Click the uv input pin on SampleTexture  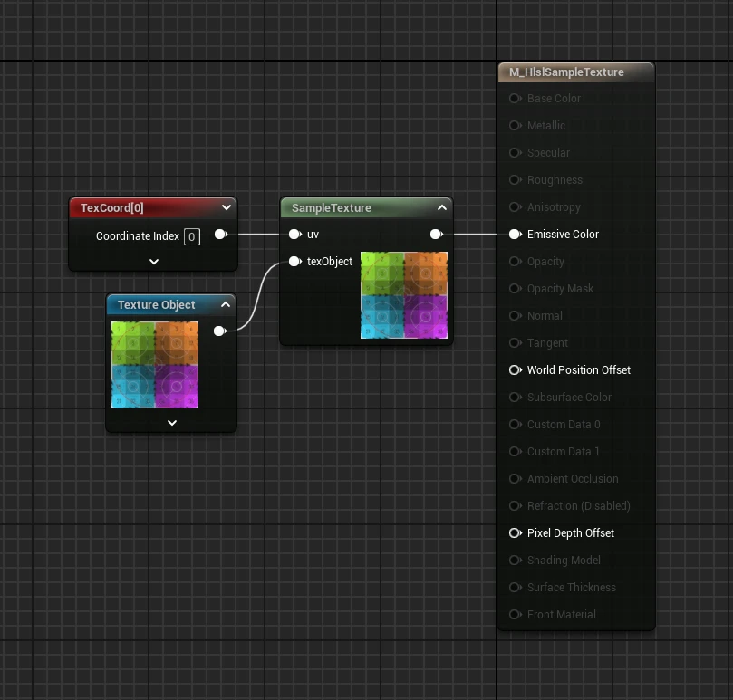pos(294,235)
